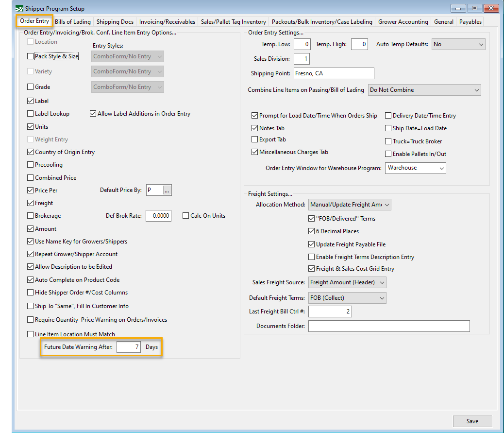The image size is (504, 433).
Task: Enable Ship Date=Load Date option
Action: (388, 128)
